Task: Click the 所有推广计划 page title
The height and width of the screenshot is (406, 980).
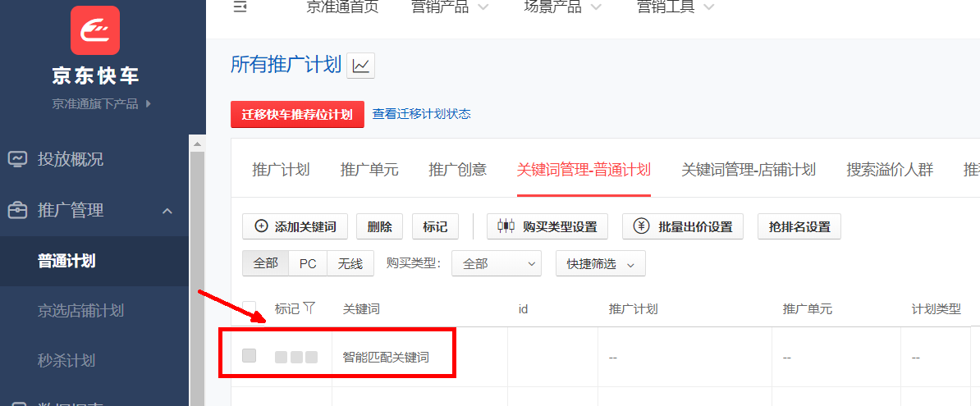Action: 286,64
